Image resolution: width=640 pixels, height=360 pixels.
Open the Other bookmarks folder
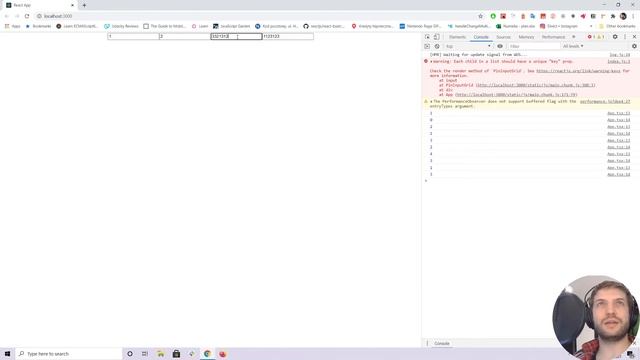[617, 26]
